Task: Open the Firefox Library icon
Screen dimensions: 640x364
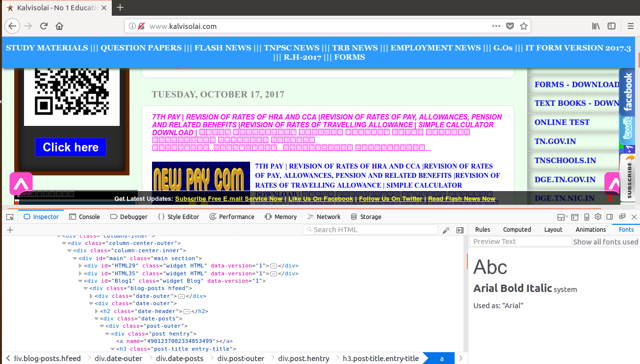Action: pos(595,26)
